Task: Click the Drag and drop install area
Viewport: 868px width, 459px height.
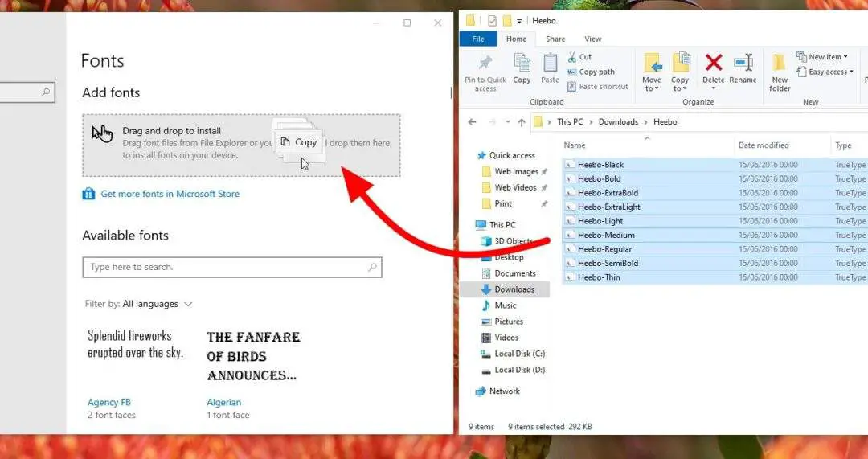Action: click(241, 145)
